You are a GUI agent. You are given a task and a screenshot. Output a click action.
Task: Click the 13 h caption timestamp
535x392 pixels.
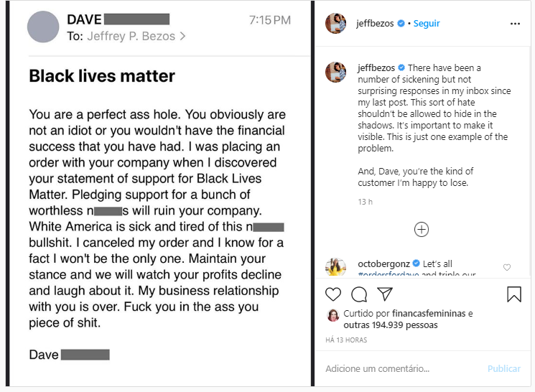366,202
